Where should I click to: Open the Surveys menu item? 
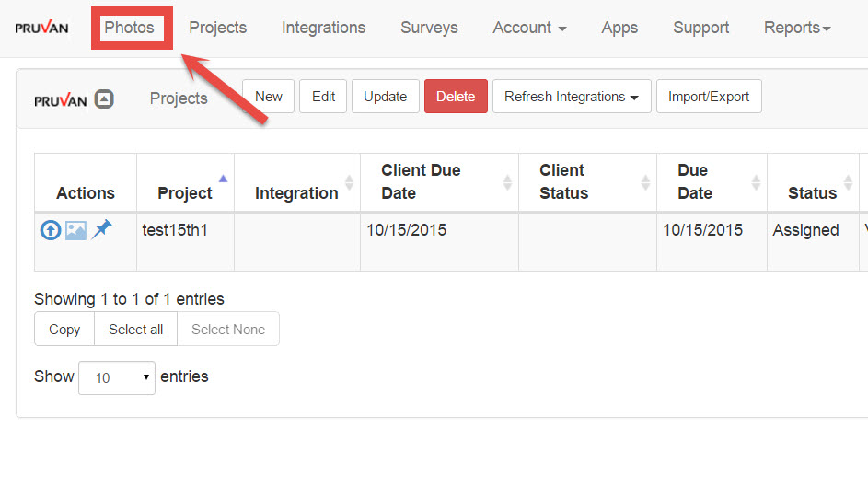click(x=429, y=28)
